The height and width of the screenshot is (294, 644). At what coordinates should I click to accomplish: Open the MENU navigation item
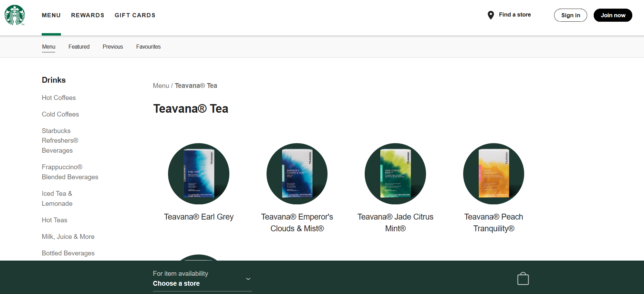point(51,15)
